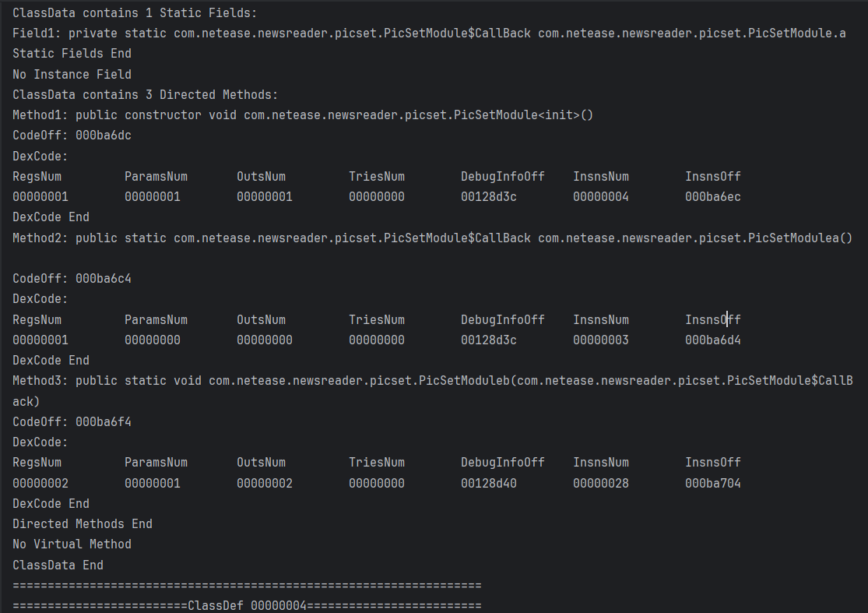Click the "Static Fields End" line

coord(72,54)
